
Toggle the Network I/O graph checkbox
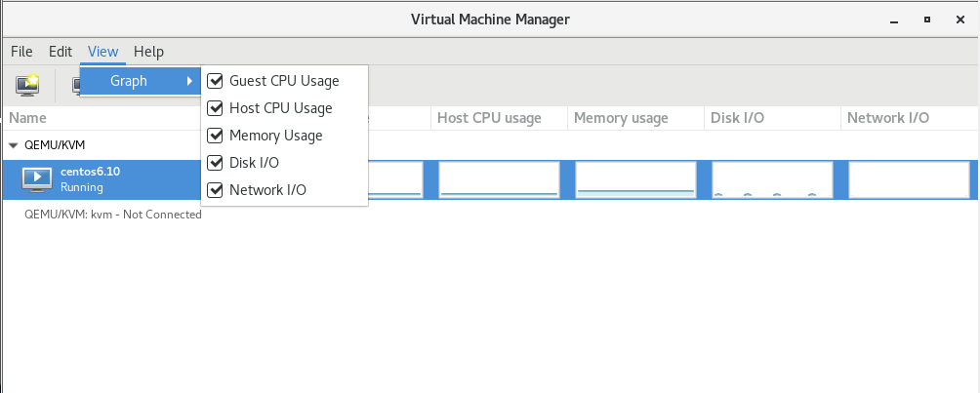point(214,190)
